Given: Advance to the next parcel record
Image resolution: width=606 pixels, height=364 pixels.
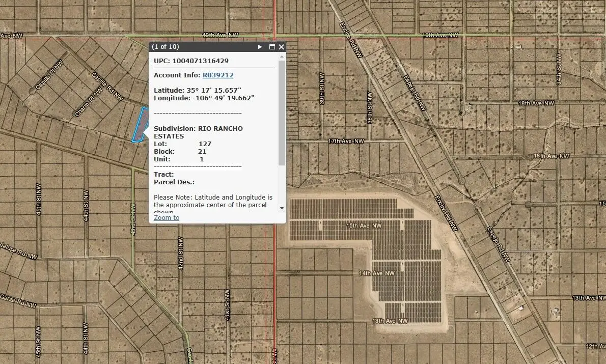Looking at the screenshot, I should tap(260, 46).
